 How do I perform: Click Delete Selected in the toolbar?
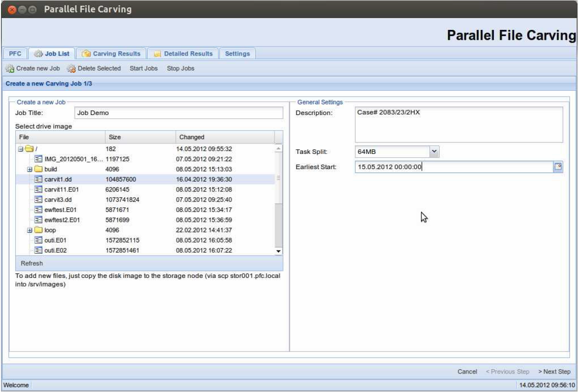click(x=94, y=68)
